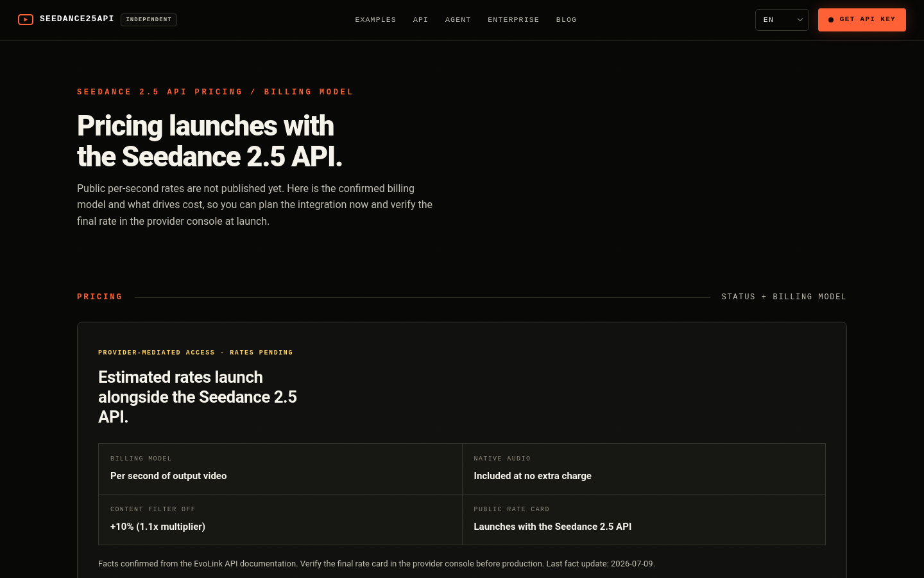Click the paragraph about public per-second rates

pos(255,205)
